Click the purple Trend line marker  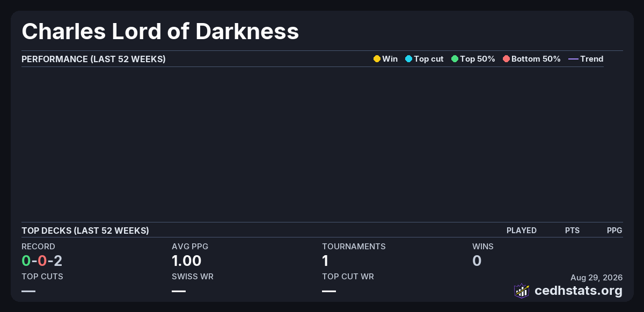(573, 59)
